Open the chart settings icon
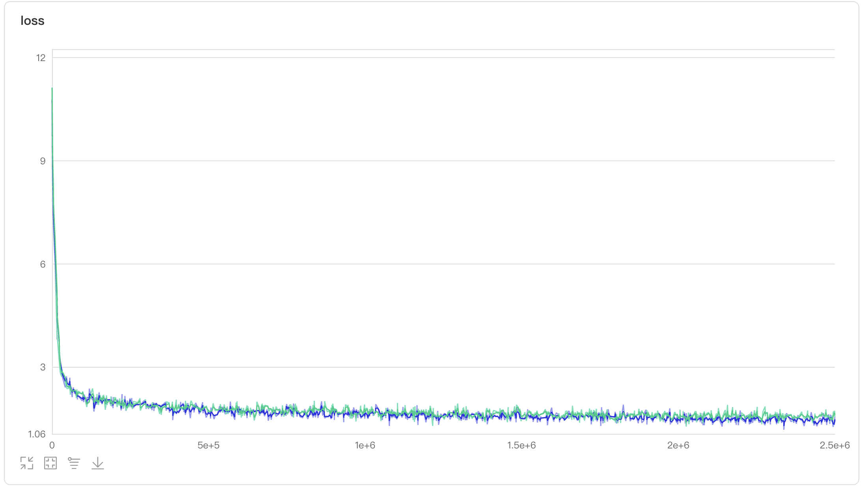The width and height of the screenshot is (868, 491). click(73, 463)
